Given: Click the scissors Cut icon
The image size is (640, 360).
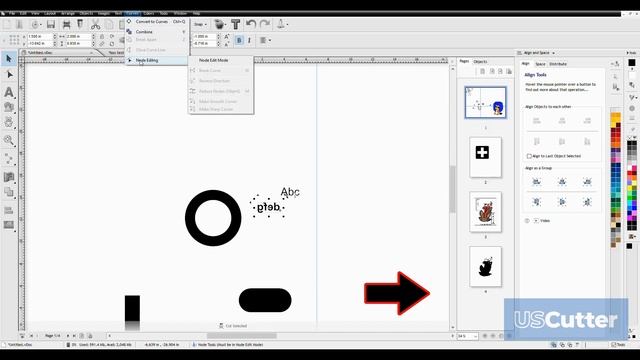Looking at the screenshot, I should pos(96,24).
